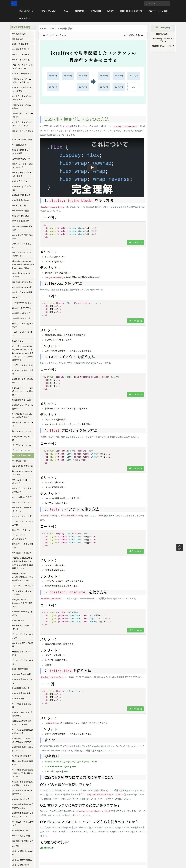Open sidebar link css checkbox デザイン

pyautogui.click(x=23, y=497)
